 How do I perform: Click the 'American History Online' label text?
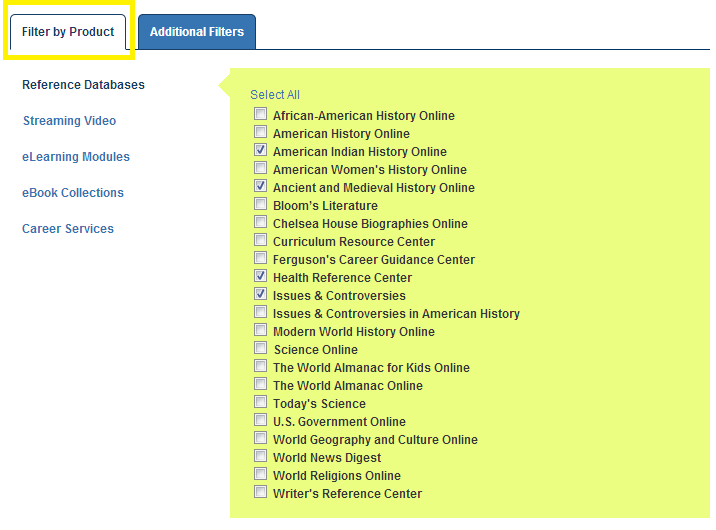[x=342, y=134]
